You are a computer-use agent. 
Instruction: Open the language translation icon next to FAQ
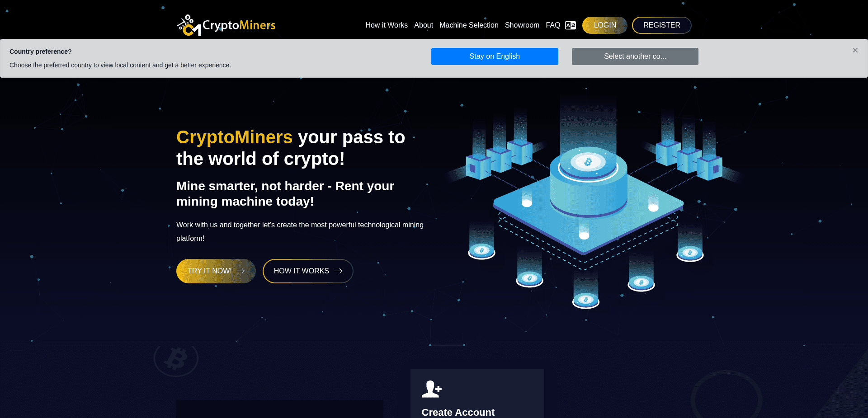(x=570, y=25)
